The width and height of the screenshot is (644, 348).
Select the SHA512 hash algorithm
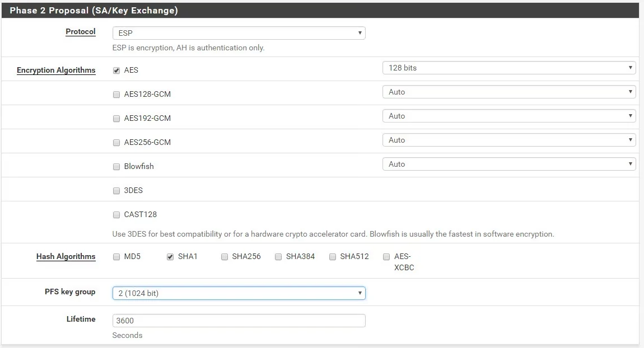point(332,256)
